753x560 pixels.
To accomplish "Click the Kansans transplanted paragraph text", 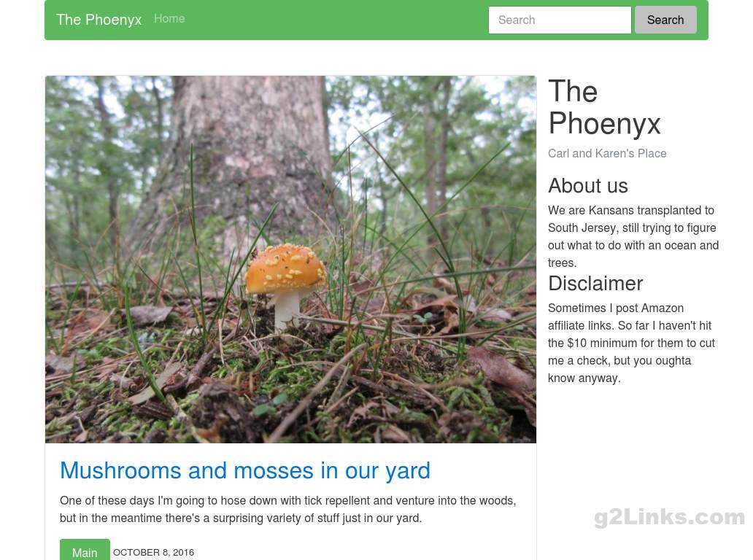I will pos(633,236).
